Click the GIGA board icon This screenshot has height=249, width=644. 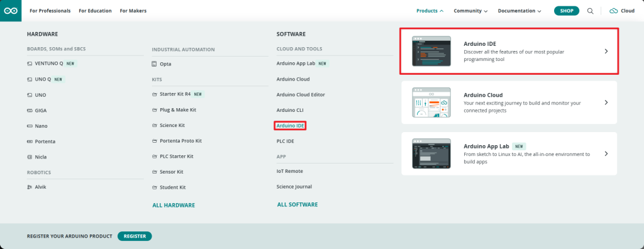30,111
